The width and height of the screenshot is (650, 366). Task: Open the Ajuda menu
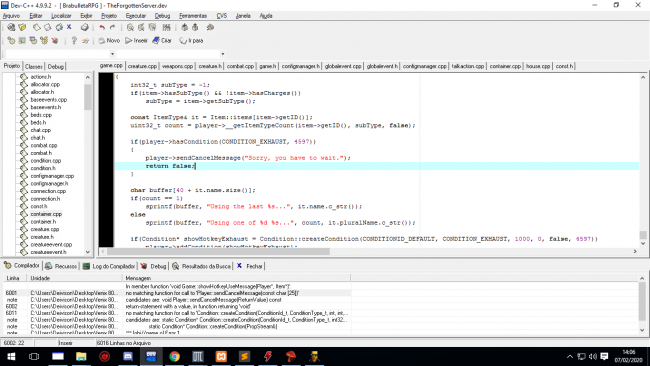click(266, 16)
